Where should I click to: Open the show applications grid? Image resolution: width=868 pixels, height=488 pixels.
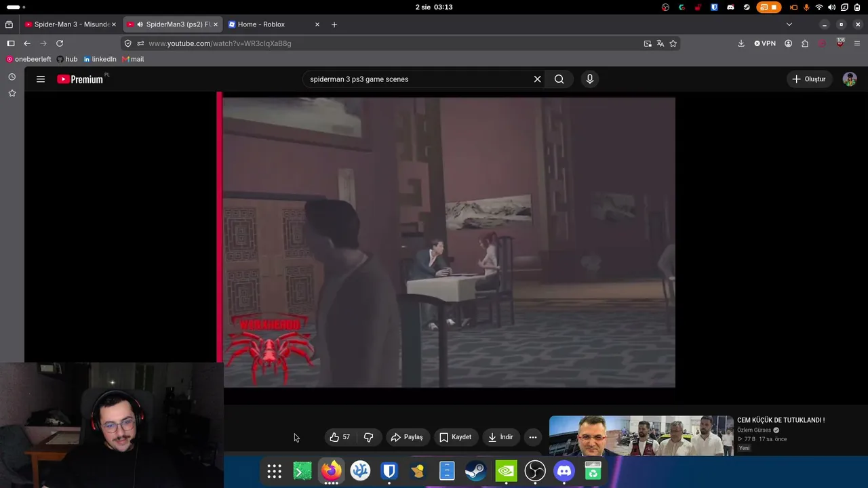click(274, 471)
